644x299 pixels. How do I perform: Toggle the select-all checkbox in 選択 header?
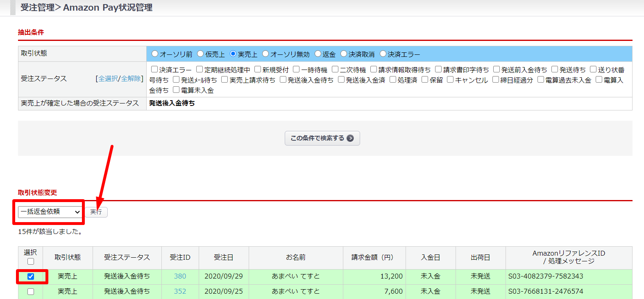(x=31, y=261)
